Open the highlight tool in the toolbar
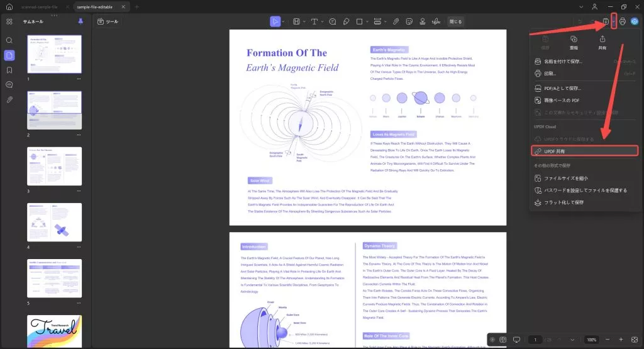The height and width of the screenshot is (349, 644). tap(296, 21)
